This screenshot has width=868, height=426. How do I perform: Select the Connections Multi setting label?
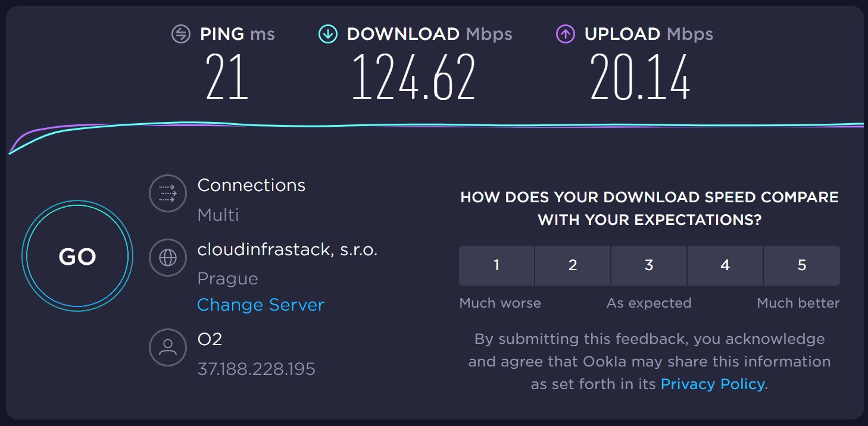click(218, 214)
